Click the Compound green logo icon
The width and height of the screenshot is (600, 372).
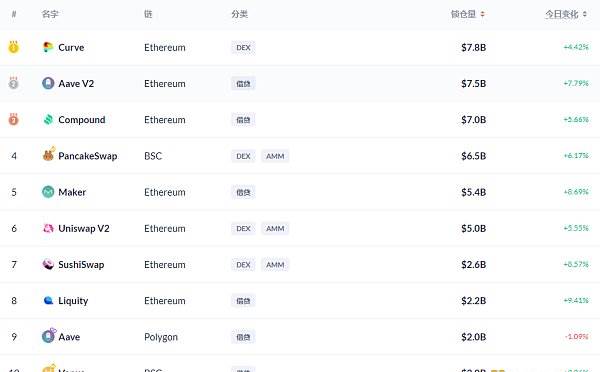pos(48,119)
